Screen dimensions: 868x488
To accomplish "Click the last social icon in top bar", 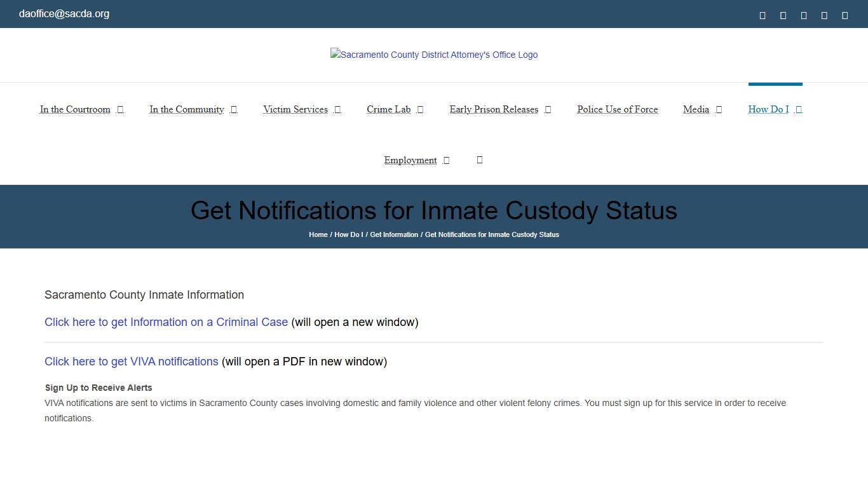I will [x=844, y=15].
